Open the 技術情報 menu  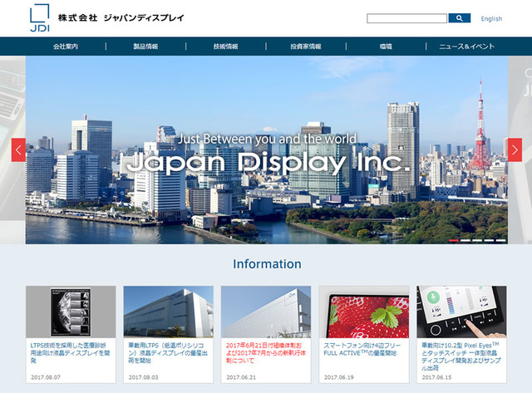pyautogui.click(x=225, y=47)
